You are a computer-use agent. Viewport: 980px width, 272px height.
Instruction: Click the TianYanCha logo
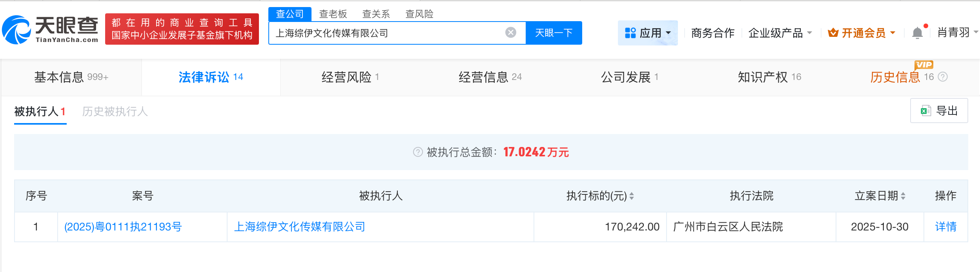coord(50,29)
